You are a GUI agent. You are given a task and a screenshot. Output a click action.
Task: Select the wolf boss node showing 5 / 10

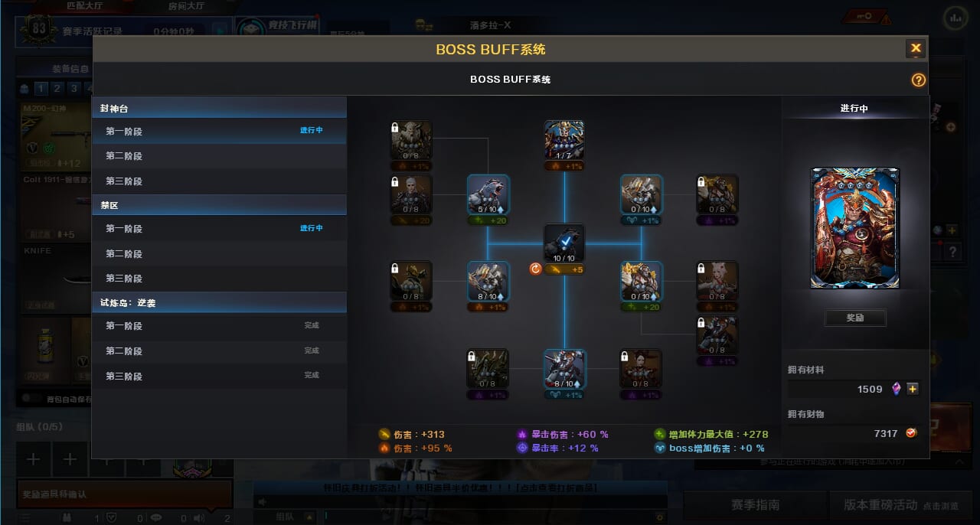click(488, 194)
